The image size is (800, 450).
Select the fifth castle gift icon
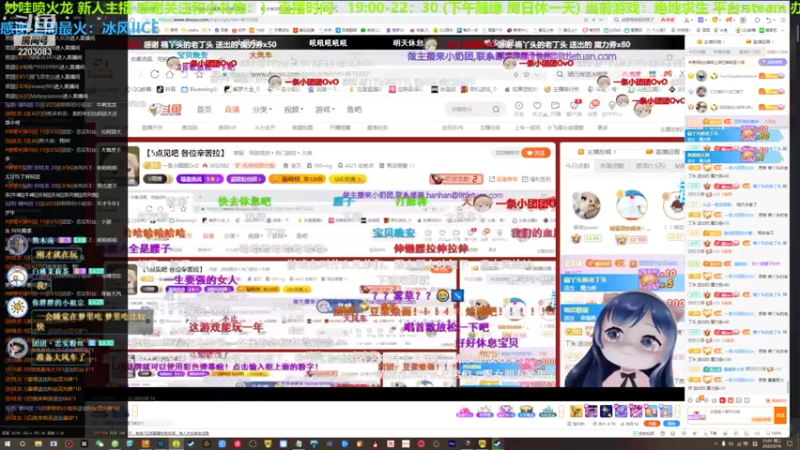(x=547, y=411)
